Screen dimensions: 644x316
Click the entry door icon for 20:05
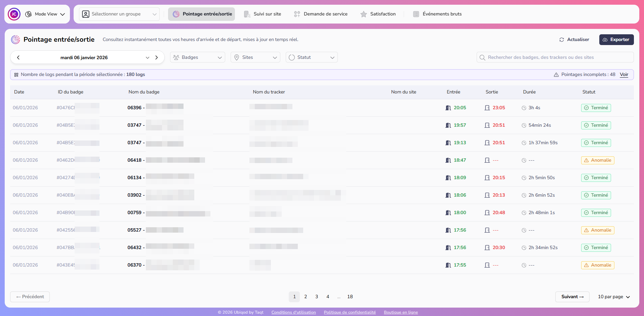(448, 108)
